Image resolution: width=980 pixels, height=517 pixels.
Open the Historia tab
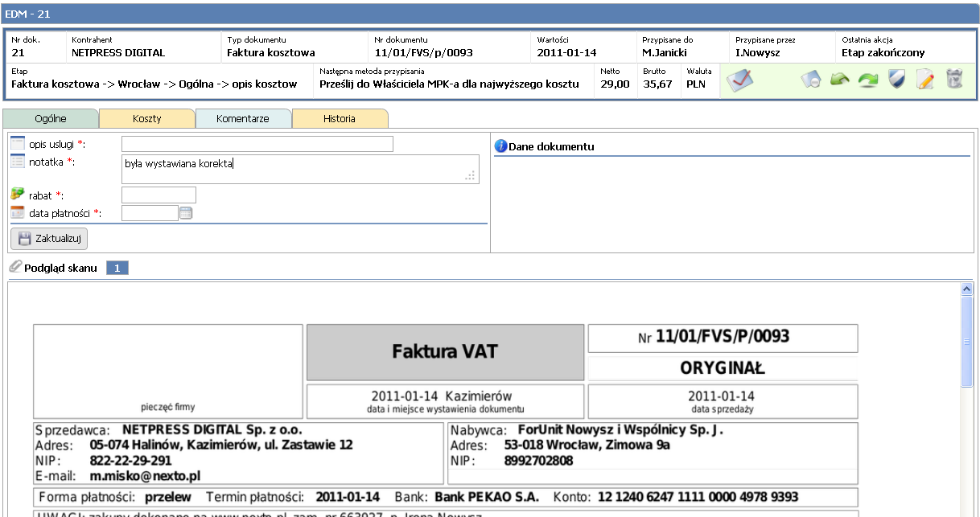pos(340,118)
